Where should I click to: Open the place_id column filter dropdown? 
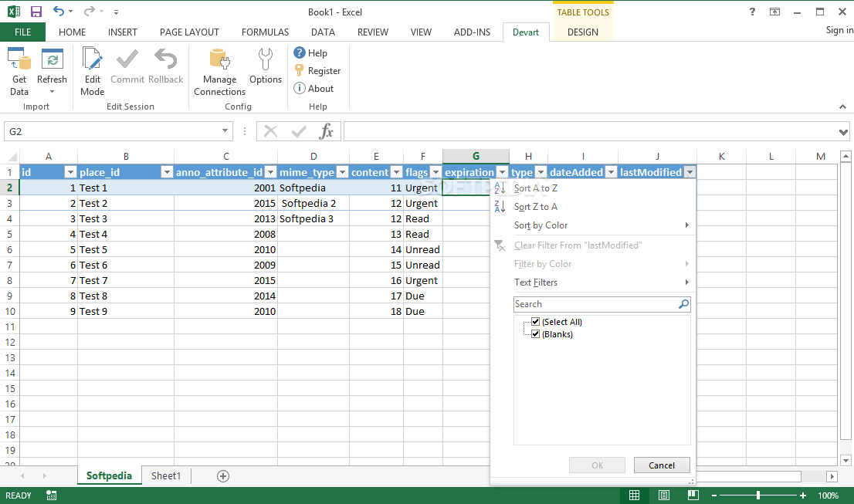(168, 173)
